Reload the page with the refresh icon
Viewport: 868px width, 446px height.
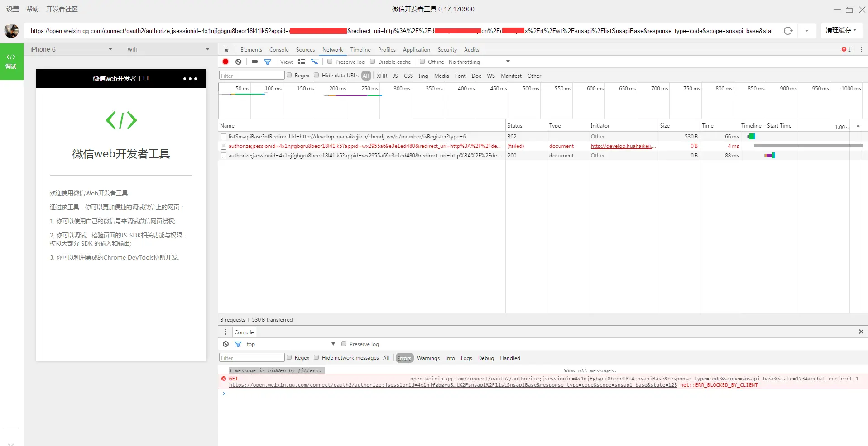[x=788, y=31]
